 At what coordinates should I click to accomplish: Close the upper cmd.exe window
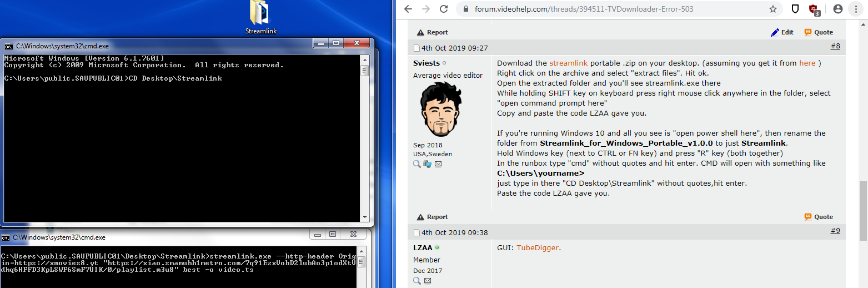(357, 43)
